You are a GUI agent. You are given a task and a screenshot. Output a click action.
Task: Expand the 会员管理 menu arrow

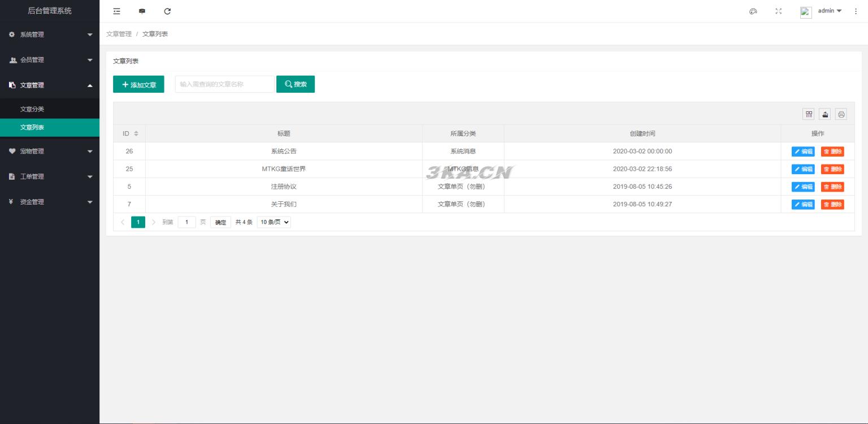click(x=90, y=60)
